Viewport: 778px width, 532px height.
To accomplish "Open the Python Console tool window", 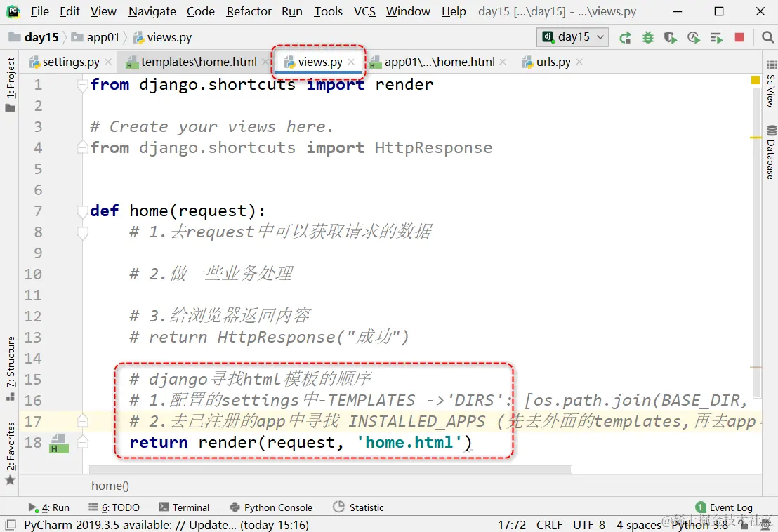I will tap(271, 507).
